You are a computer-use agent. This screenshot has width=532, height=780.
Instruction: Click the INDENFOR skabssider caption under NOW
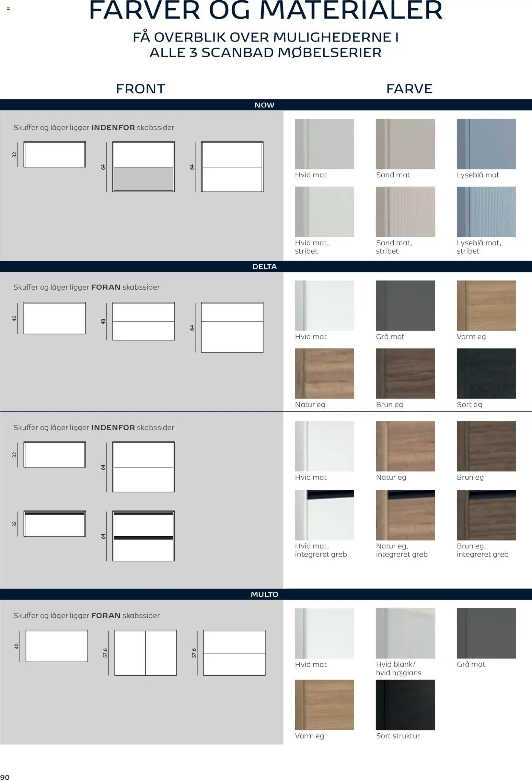[94, 128]
